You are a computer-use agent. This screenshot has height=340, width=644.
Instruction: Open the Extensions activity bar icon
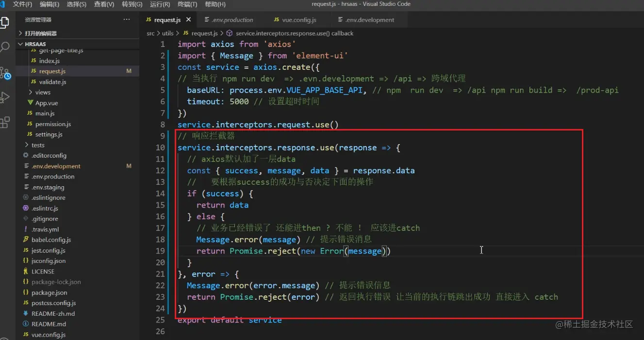(x=5, y=122)
